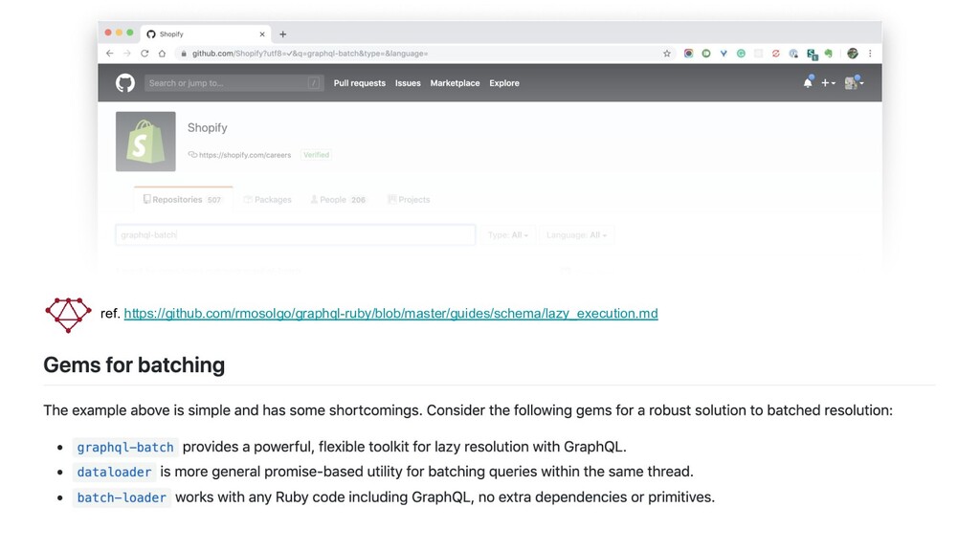Expand the create new plus dropdown
The image size is (980, 551).
click(x=828, y=83)
